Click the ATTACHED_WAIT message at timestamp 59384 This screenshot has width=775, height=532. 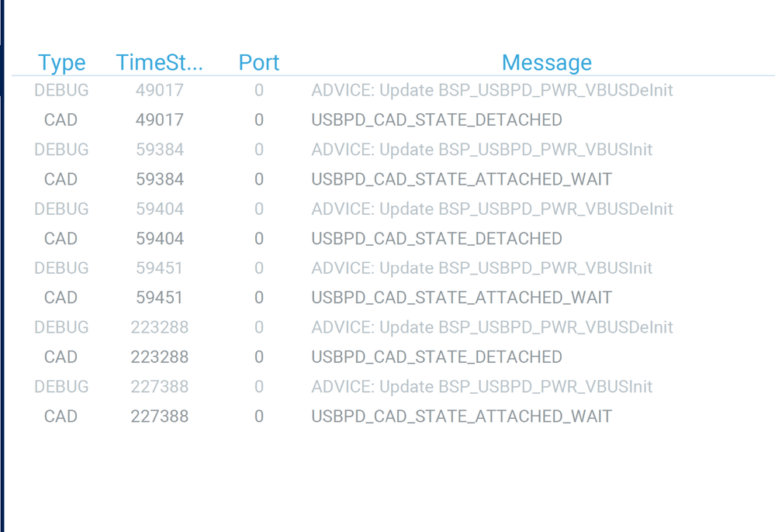(x=462, y=180)
